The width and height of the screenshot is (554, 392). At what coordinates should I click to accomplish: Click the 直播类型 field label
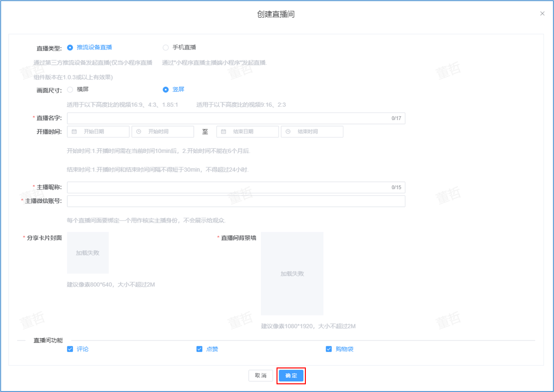pos(49,49)
